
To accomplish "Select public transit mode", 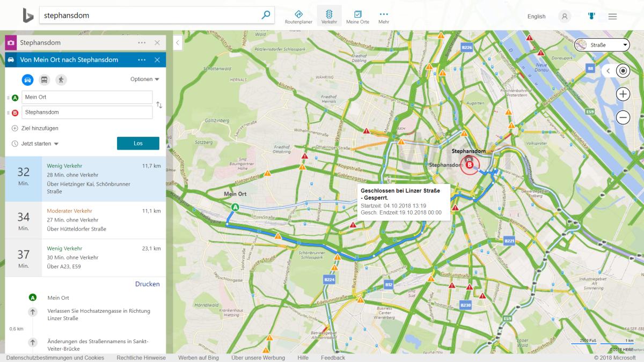I will coord(45,79).
